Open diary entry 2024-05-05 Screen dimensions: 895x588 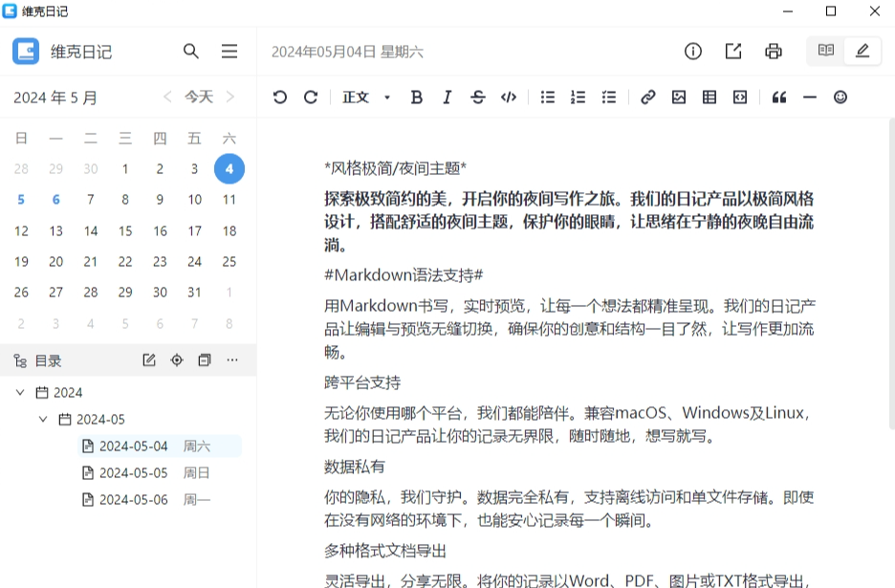134,472
